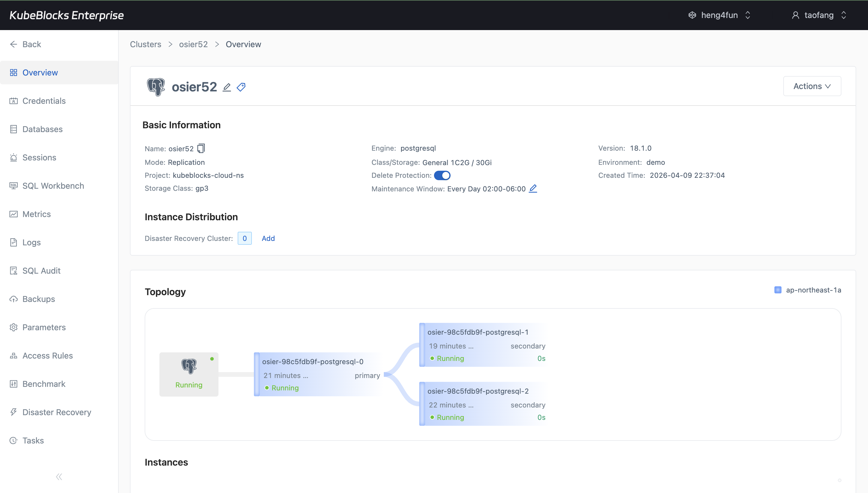Select Parameters in the sidebar menu

44,327
